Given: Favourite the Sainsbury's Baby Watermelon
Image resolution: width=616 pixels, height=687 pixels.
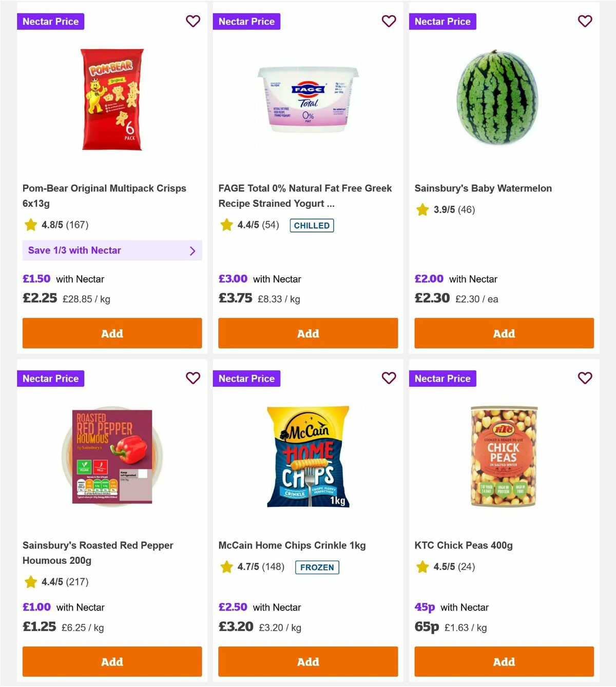Looking at the screenshot, I should pos(585,22).
